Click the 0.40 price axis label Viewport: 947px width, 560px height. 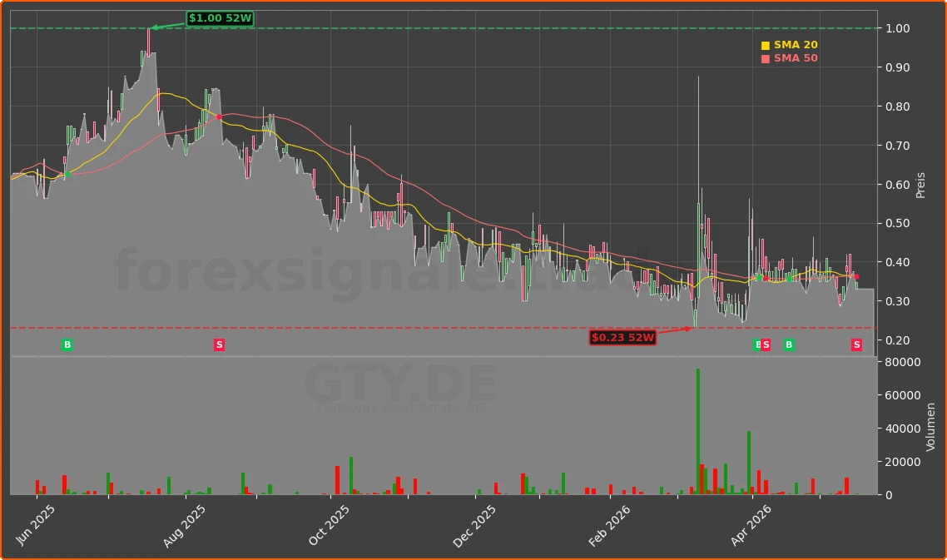(897, 262)
